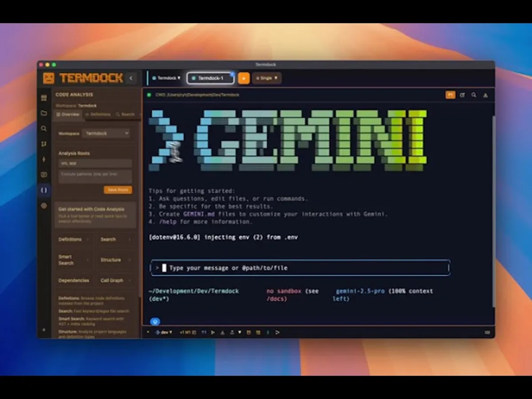
Task: Switch to the Overview tab
Action: point(68,114)
